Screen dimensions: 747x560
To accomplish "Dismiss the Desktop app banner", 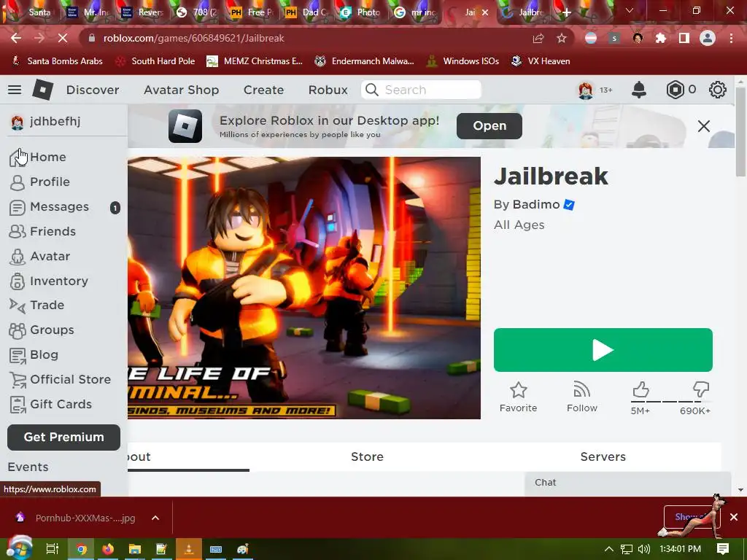I will [704, 126].
